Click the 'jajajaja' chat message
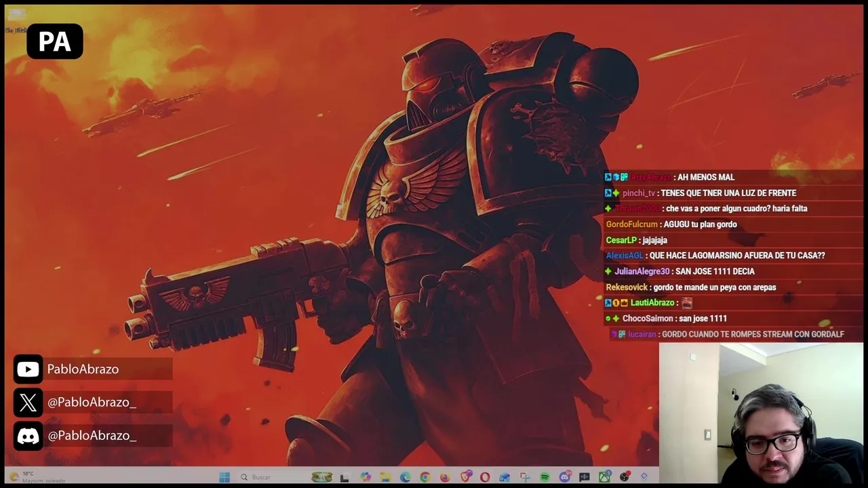Viewport: 868px width, 488px height. [654, 240]
